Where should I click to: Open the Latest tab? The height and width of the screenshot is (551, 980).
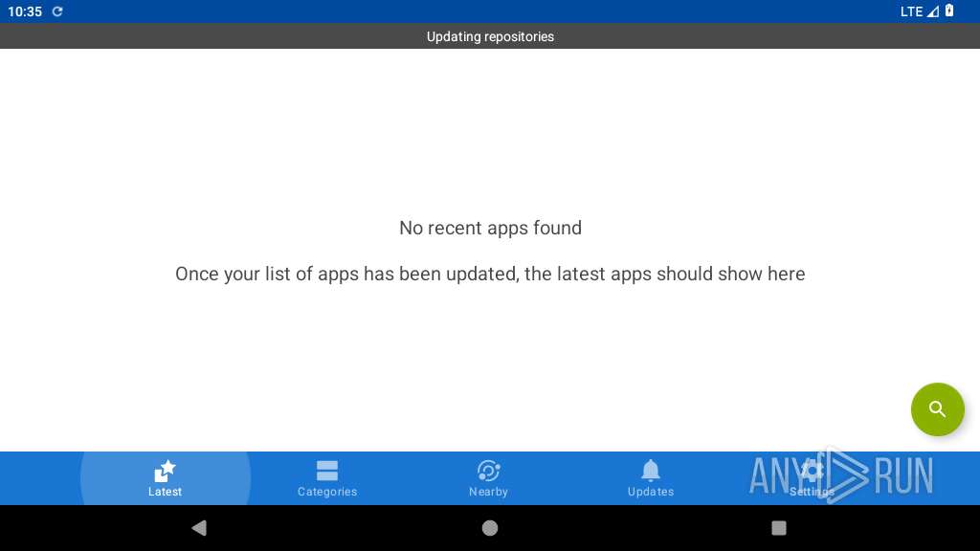165,478
